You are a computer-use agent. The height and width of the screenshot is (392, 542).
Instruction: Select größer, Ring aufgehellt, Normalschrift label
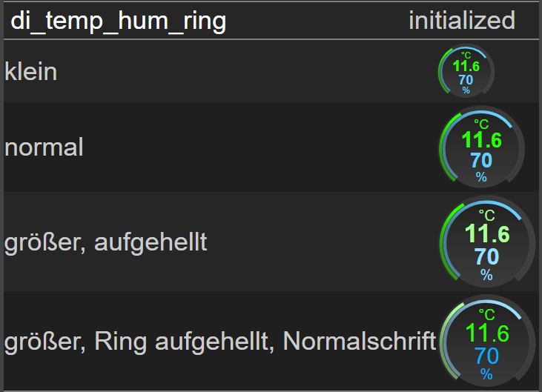[220, 342]
